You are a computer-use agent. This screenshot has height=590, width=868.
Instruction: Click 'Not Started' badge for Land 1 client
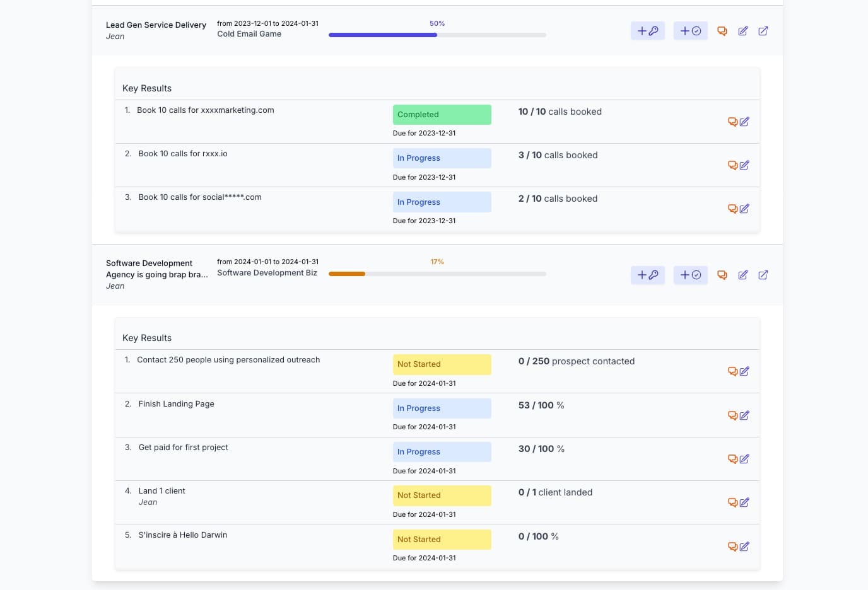coord(442,495)
